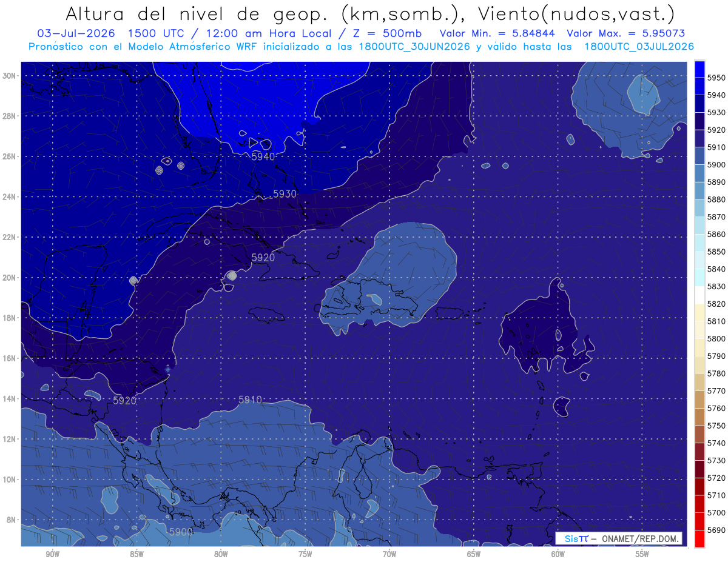Click the 85W longitude axis label
The height and width of the screenshot is (562, 728).
tap(136, 554)
